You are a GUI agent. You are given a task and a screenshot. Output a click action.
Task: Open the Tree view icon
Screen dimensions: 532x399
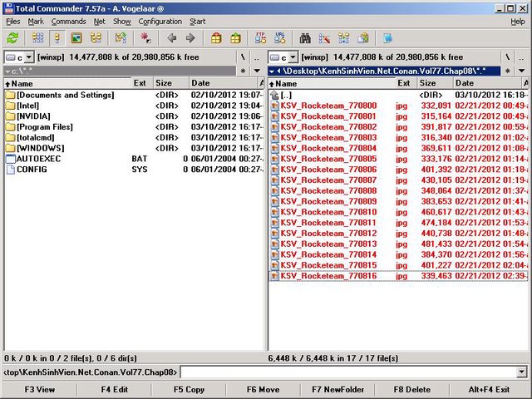pyautogui.click(x=96, y=38)
